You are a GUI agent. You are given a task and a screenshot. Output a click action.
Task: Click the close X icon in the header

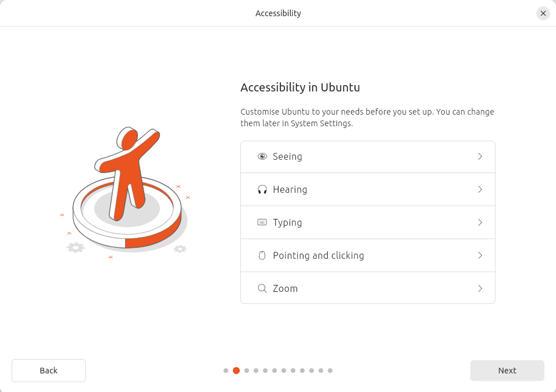pyautogui.click(x=543, y=13)
